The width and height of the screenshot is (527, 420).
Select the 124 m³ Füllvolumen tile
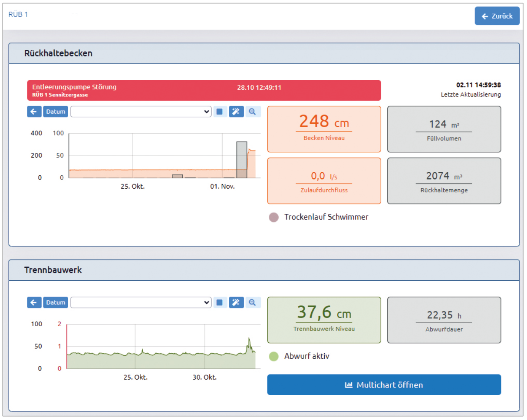tap(444, 129)
